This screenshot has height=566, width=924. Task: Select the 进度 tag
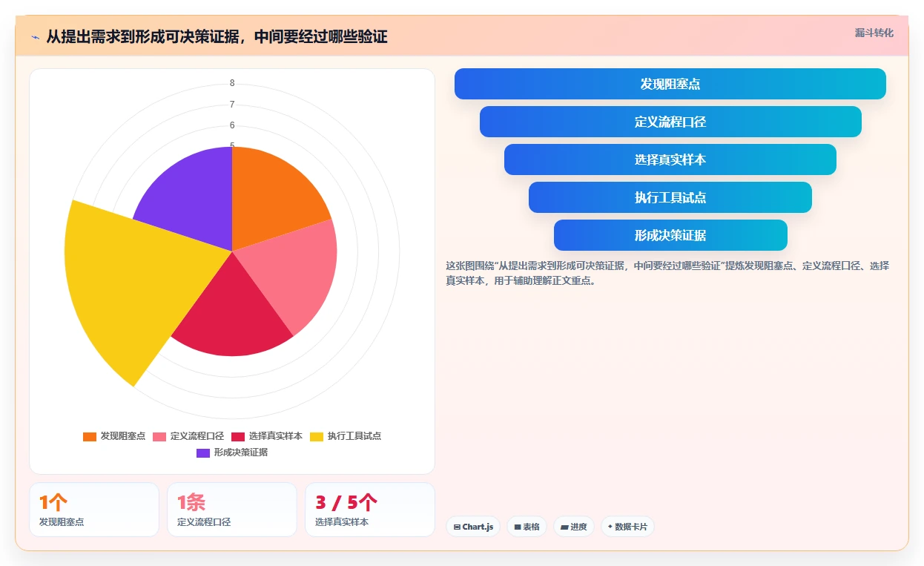(x=574, y=527)
